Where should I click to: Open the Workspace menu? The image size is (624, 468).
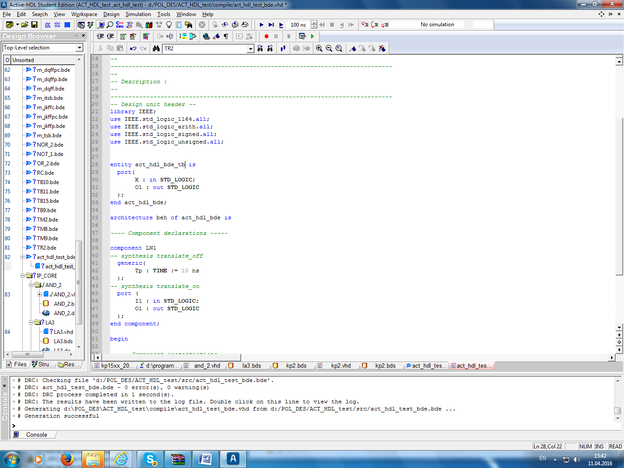click(x=83, y=15)
